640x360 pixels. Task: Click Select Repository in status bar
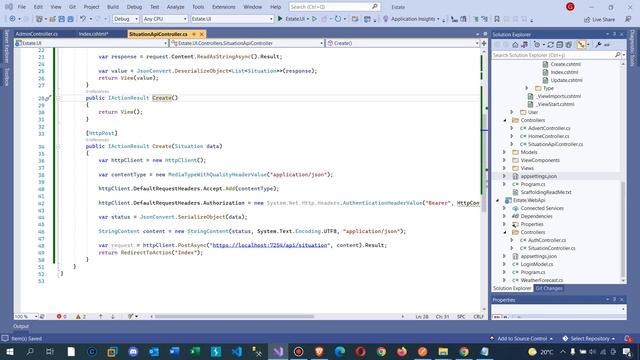pos(589,338)
